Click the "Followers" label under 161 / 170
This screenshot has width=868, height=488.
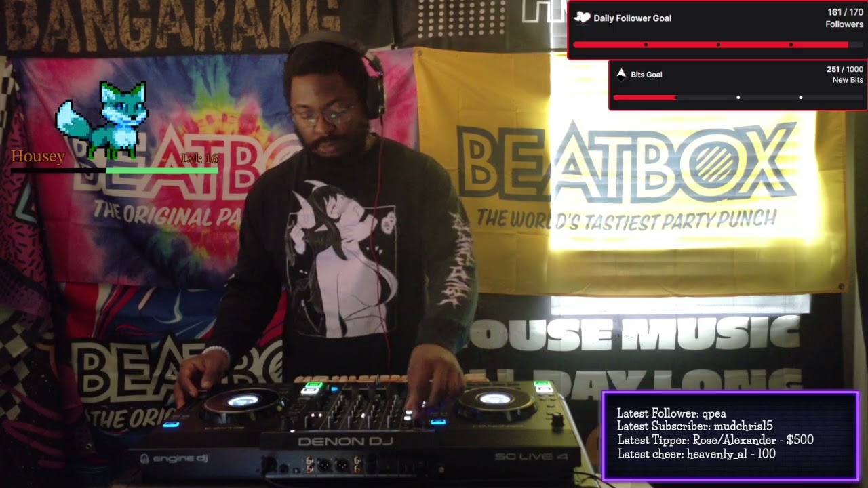pos(844,24)
